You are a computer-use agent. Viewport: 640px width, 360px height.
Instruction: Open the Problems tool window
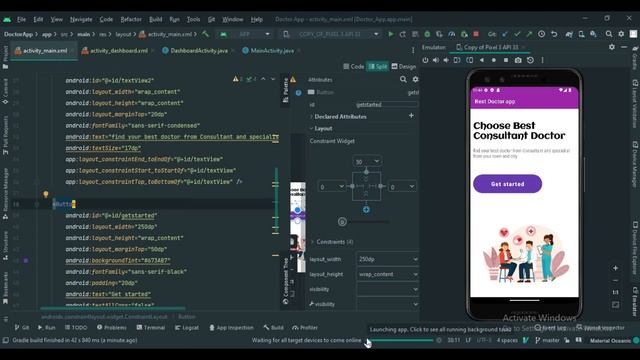click(111, 327)
